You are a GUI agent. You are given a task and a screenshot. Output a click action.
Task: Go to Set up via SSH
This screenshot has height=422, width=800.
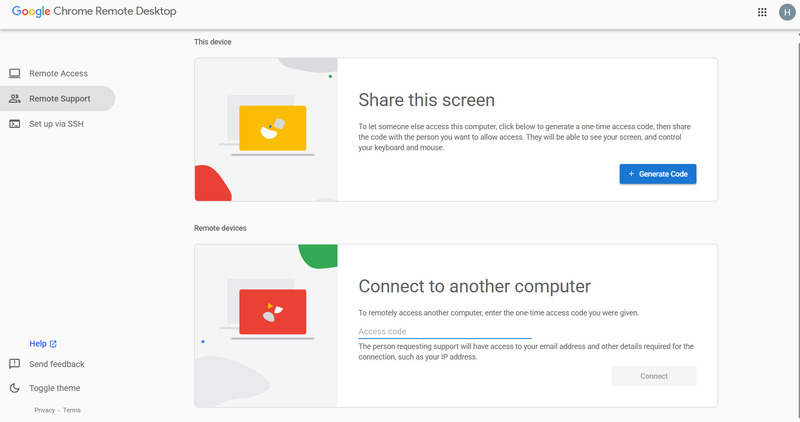click(58, 123)
